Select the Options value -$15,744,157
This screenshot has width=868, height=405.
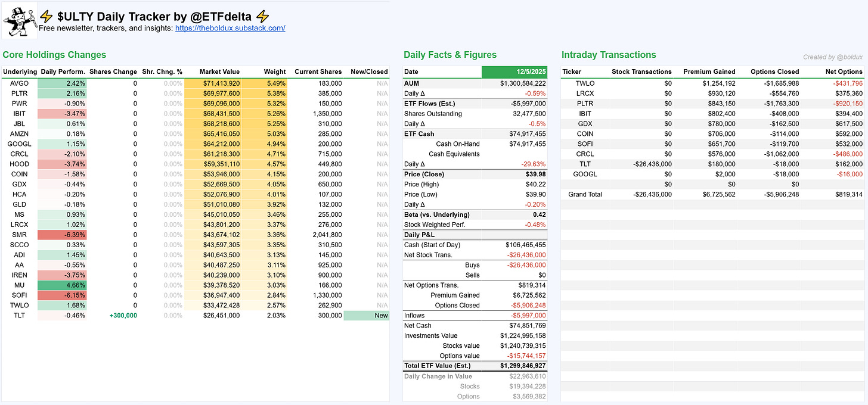526,356
